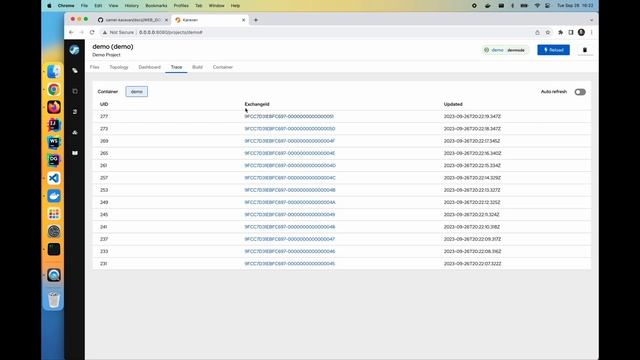
Task: Open the tag-shaped icon in Karavan sidebar
Action: coord(75,71)
